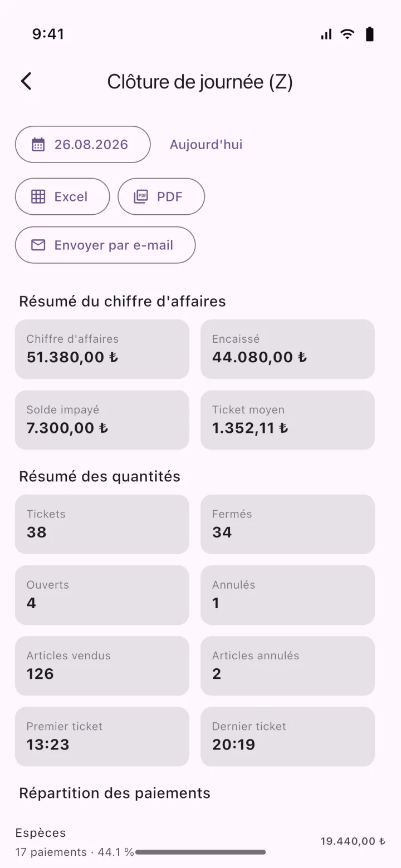The width and height of the screenshot is (401, 868).
Task: Tap the cellular signal icon
Action: [326, 34]
